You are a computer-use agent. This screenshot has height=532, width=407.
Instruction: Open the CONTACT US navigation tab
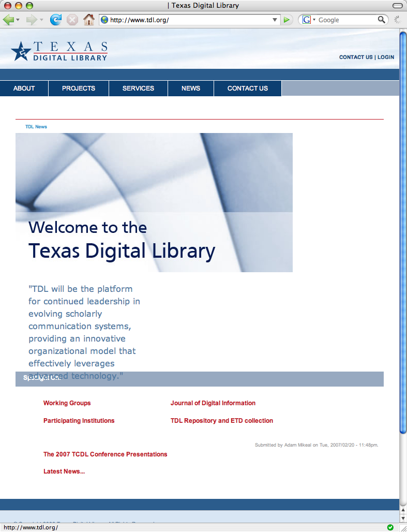coord(248,88)
